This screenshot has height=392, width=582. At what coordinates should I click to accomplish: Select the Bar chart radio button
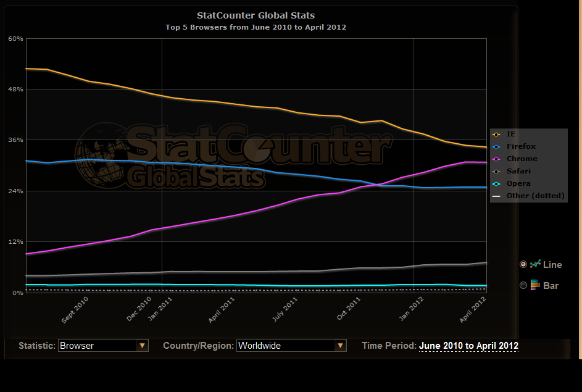point(523,285)
